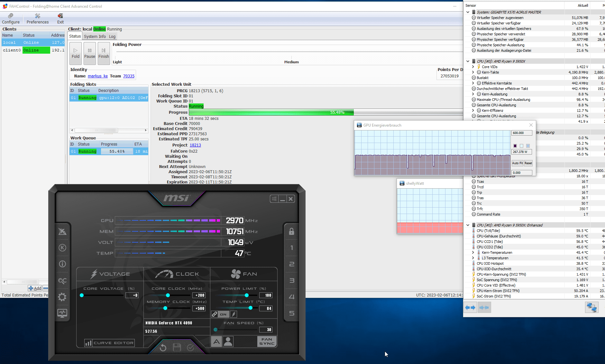The width and height of the screenshot is (605, 364).
Task: Open Afterburner settings gear icon
Action: 62,297
